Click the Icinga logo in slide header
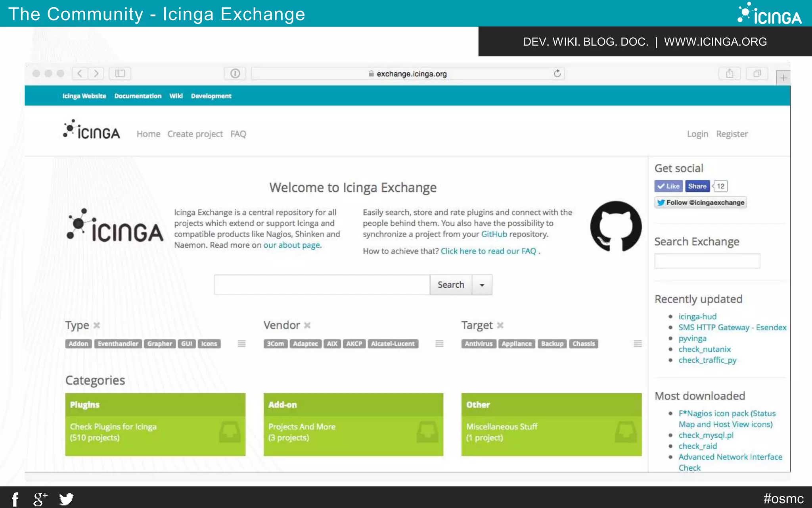Viewport: 812px width, 508px height. [769, 13]
